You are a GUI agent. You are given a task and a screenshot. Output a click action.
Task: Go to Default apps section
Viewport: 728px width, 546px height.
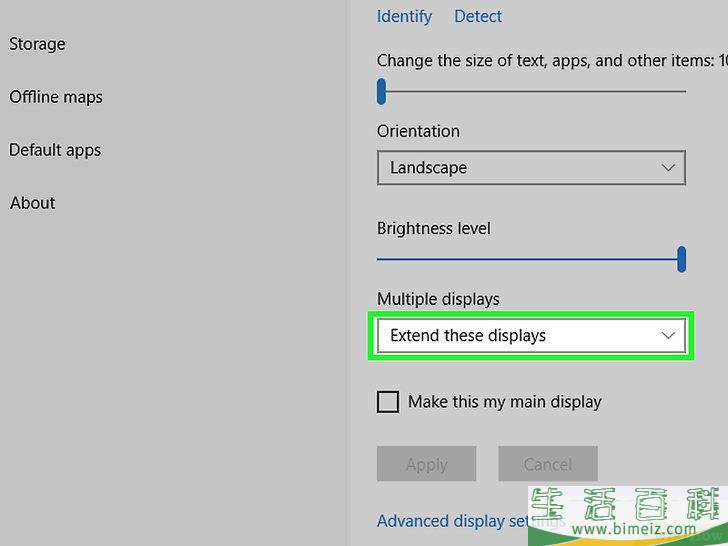(55, 150)
